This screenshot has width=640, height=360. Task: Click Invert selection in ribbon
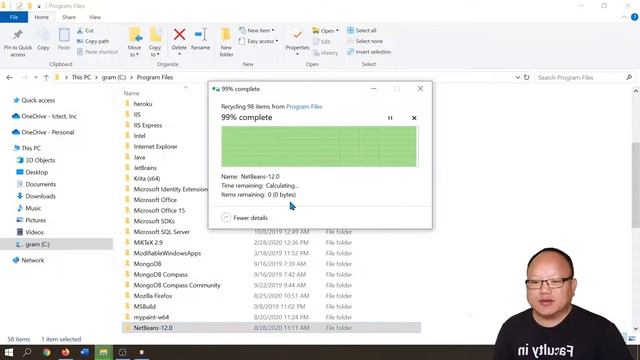pos(369,52)
